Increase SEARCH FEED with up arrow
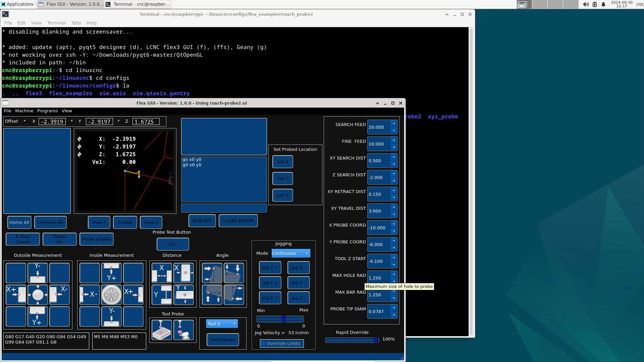Screen dimensions: 644x362 (x=394, y=123)
